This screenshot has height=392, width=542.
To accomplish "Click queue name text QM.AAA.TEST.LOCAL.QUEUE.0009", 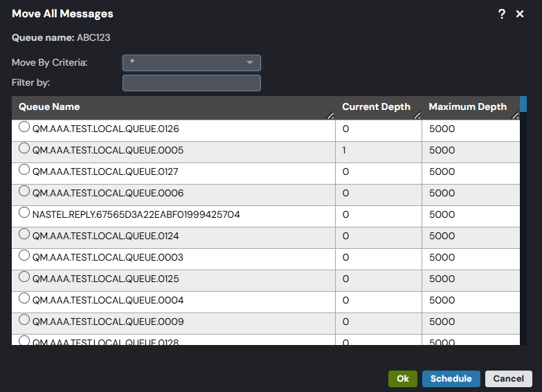I will pos(108,321).
